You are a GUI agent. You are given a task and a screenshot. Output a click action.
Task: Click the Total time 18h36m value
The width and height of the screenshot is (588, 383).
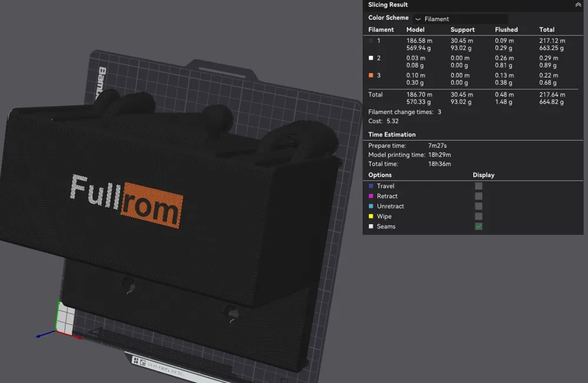click(439, 164)
